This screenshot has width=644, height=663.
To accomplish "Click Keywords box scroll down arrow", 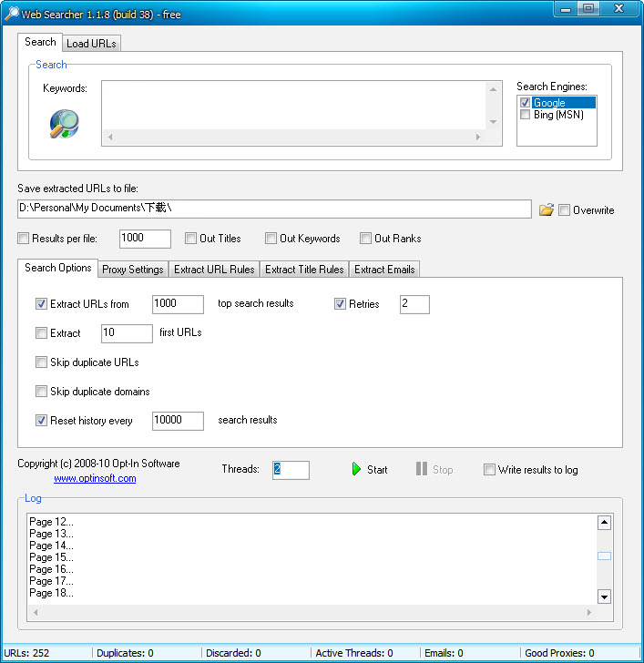I will click(x=495, y=122).
